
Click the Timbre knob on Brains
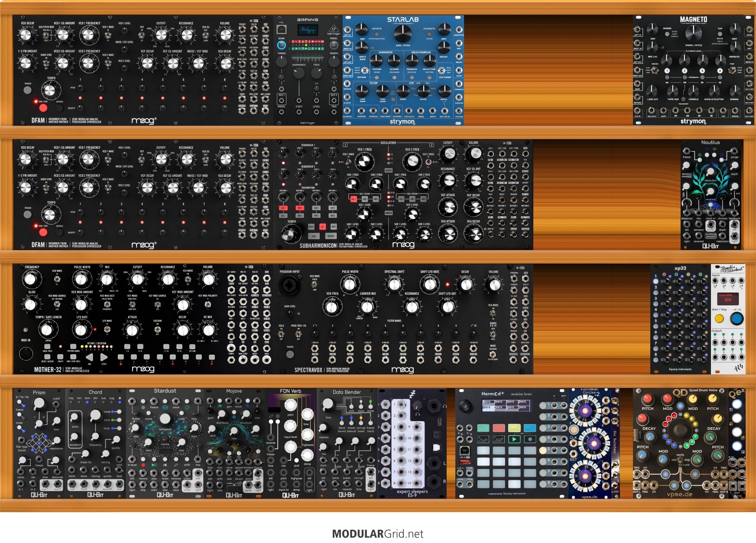pos(282,62)
